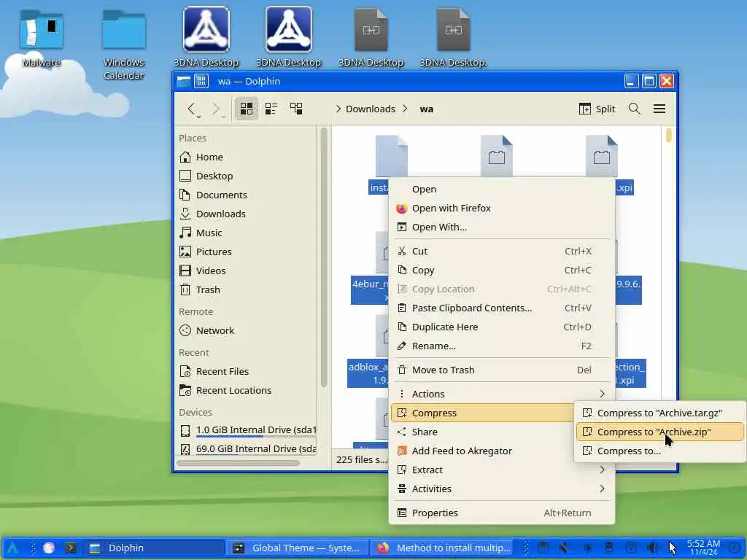The height and width of the screenshot is (560, 747).
Task: Go forward using Dolphin's forward arrow
Action: tap(216, 109)
